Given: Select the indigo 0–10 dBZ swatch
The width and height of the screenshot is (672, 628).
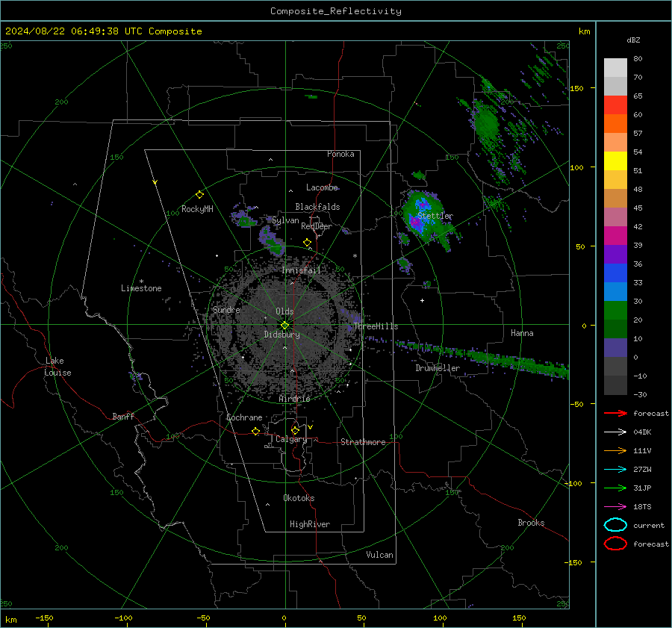Looking at the screenshot, I should pos(615,347).
